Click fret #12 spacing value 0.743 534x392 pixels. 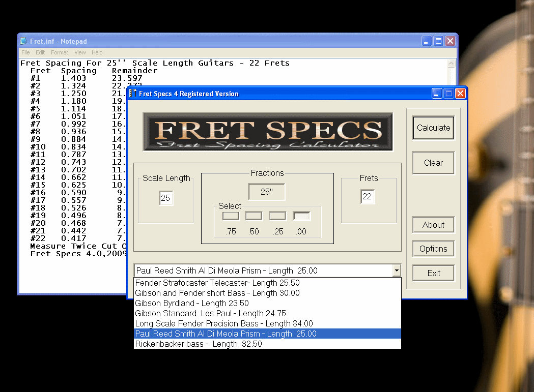pos(74,162)
